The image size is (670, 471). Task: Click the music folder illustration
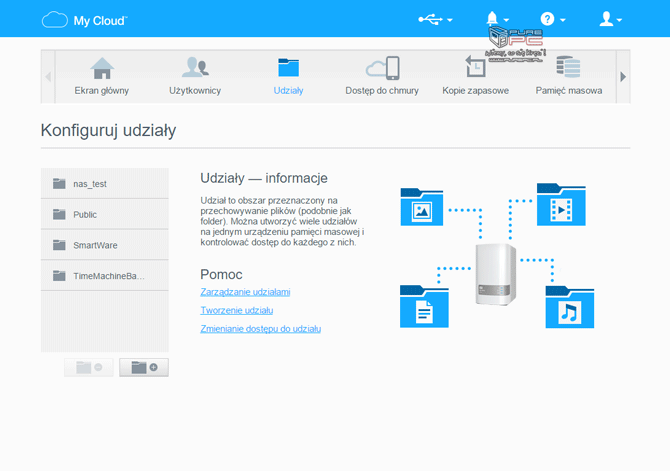570,307
